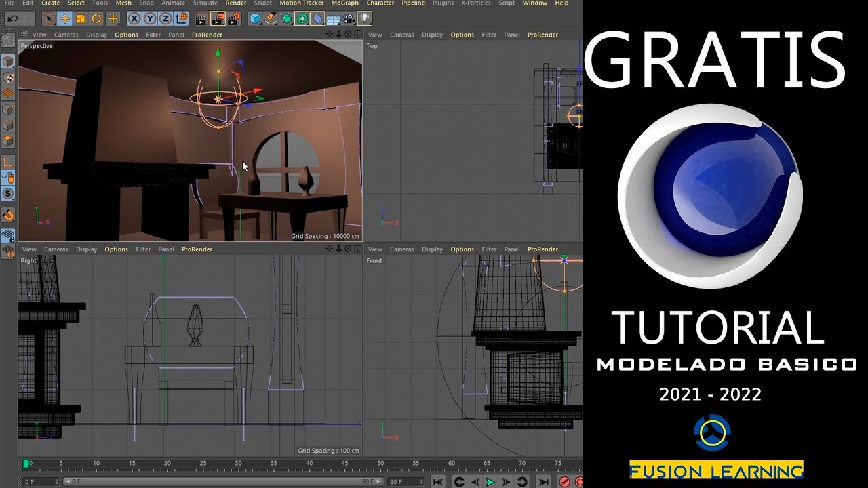The height and width of the screenshot is (488, 868).
Task: Open the Spline Pen tools dropdown
Action: click(271, 19)
